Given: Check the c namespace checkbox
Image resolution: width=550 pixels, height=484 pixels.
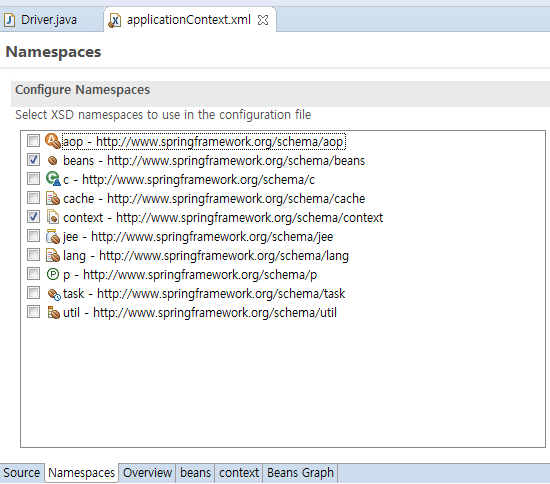Looking at the screenshot, I should [x=33, y=179].
